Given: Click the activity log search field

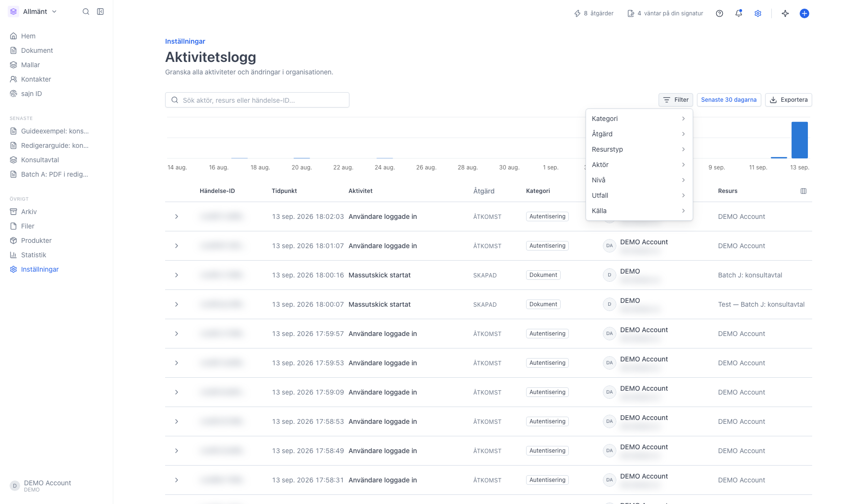Looking at the screenshot, I should pyautogui.click(x=257, y=100).
